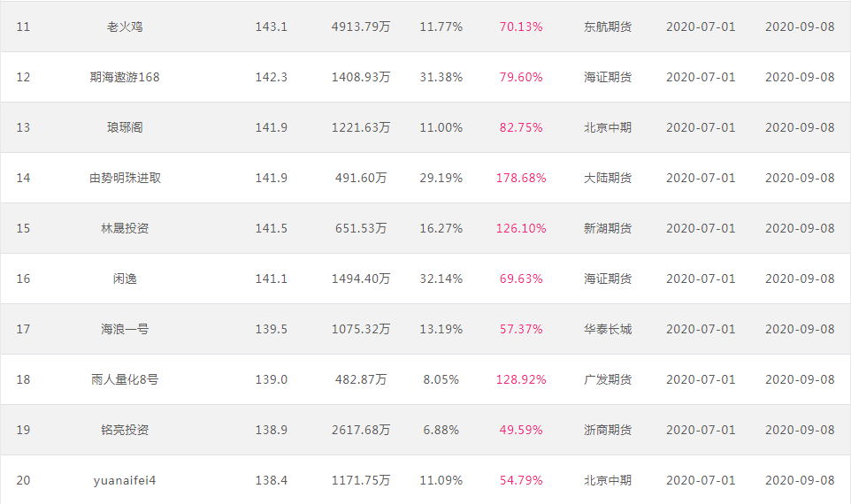This screenshot has width=851, height=504.
Task: Open 铭亮投资 account details
Action: 124,431
